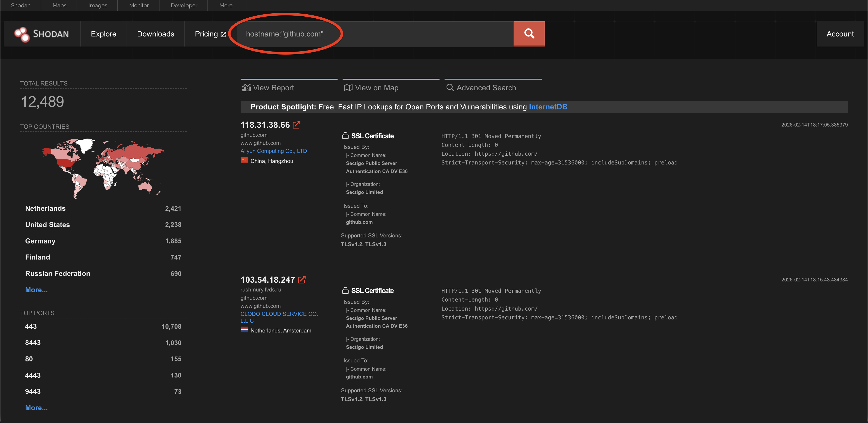868x423 pixels.
Task: Filter results by Netherlands country
Action: point(45,208)
